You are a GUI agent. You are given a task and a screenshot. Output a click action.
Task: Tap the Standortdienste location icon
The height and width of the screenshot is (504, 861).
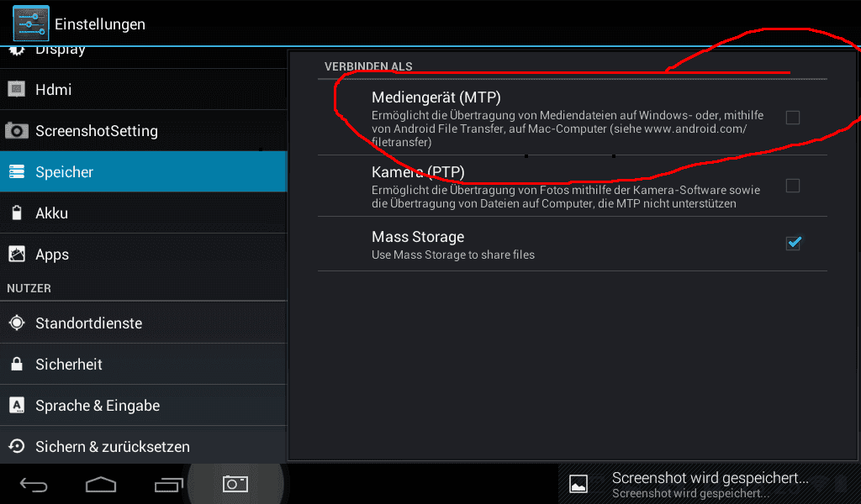pyautogui.click(x=17, y=323)
